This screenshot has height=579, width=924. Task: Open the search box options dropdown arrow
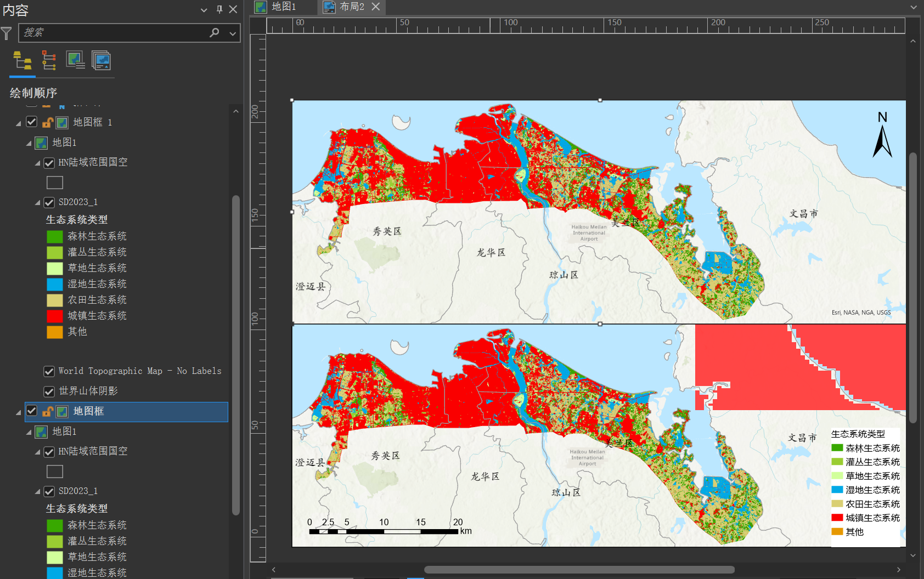point(233,33)
